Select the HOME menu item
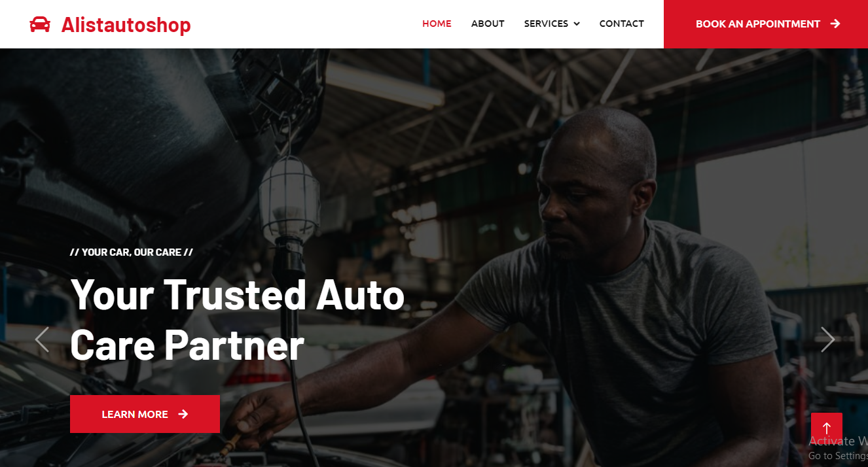 pos(437,24)
